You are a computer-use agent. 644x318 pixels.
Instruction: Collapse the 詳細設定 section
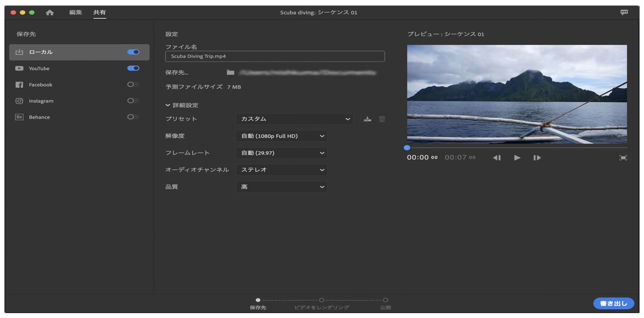coord(168,105)
